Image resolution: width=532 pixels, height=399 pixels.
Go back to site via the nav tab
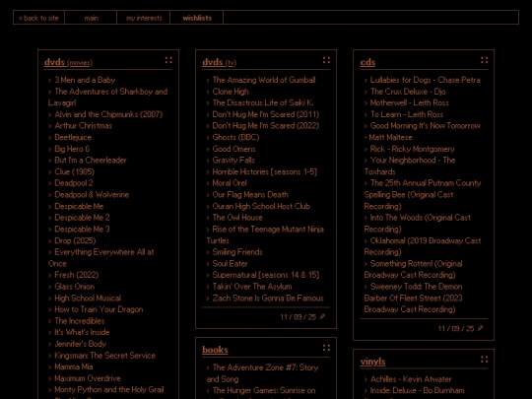tap(38, 18)
